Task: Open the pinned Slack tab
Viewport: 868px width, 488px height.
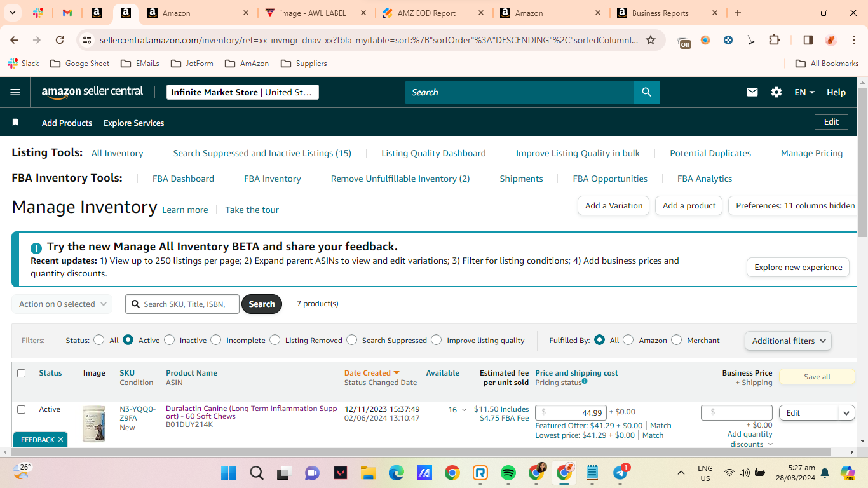Action: tap(37, 13)
